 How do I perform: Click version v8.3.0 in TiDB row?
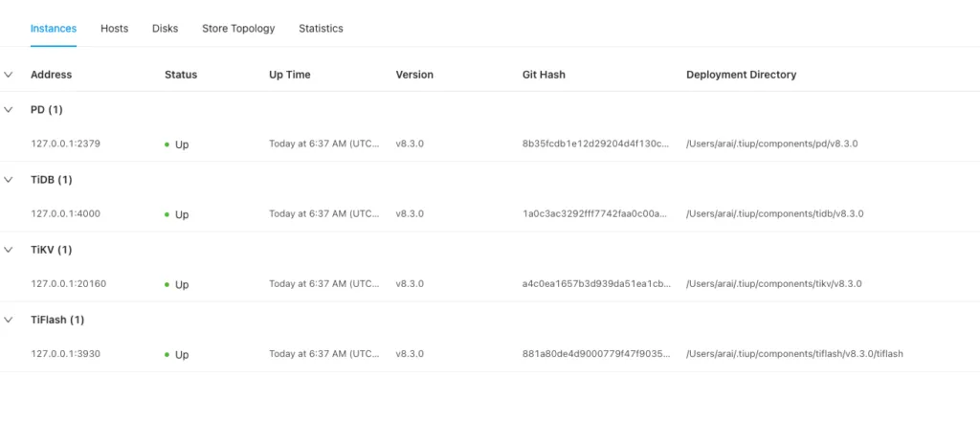pyautogui.click(x=410, y=213)
